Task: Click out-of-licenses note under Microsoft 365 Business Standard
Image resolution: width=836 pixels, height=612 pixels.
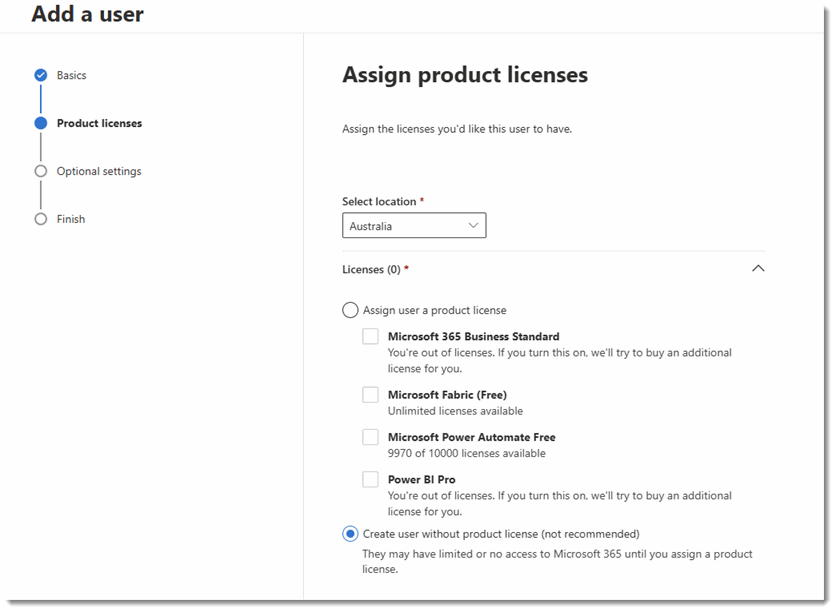Action: [559, 360]
